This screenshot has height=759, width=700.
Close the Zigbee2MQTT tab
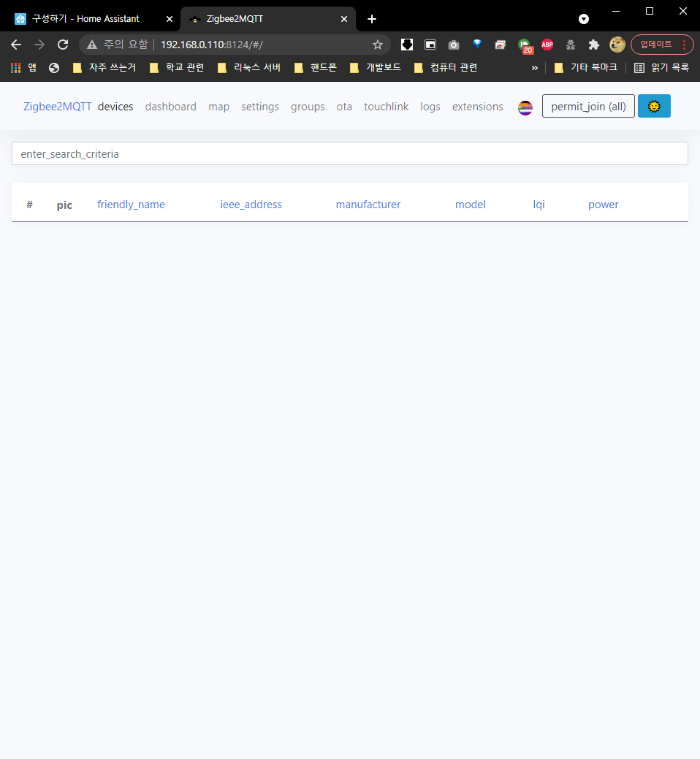click(x=343, y=19)
